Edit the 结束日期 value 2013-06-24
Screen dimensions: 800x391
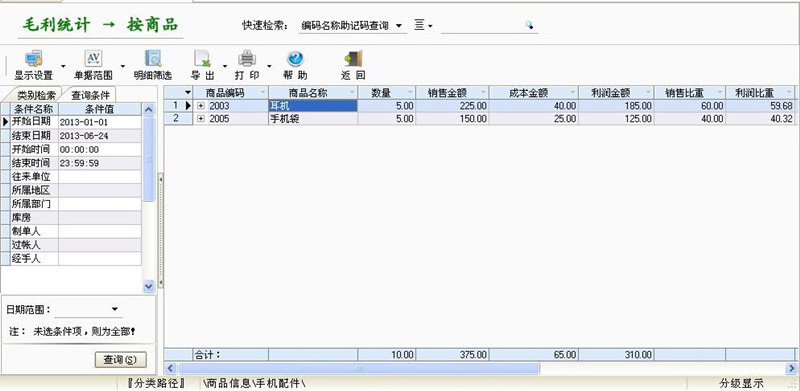click(100, 136)
